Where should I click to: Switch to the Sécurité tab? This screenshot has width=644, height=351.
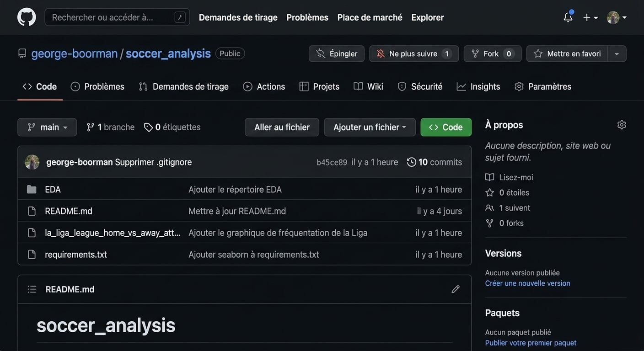pyautogui.click(x=420, y=86)
